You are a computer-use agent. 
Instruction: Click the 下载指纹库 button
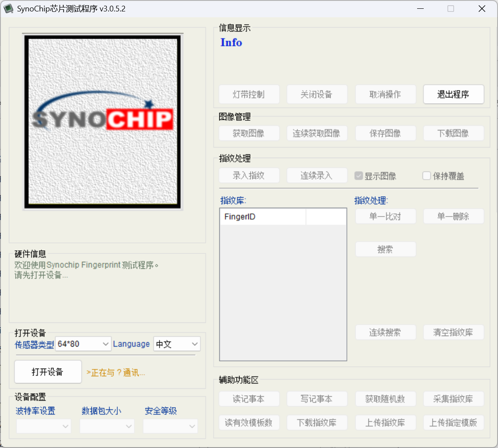click(x=317, y=423)
